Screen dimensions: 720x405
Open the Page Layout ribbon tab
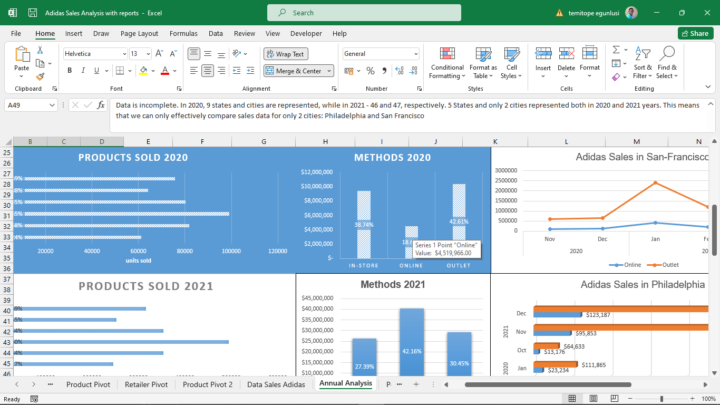pyautogui.click(x=140, y=33)
